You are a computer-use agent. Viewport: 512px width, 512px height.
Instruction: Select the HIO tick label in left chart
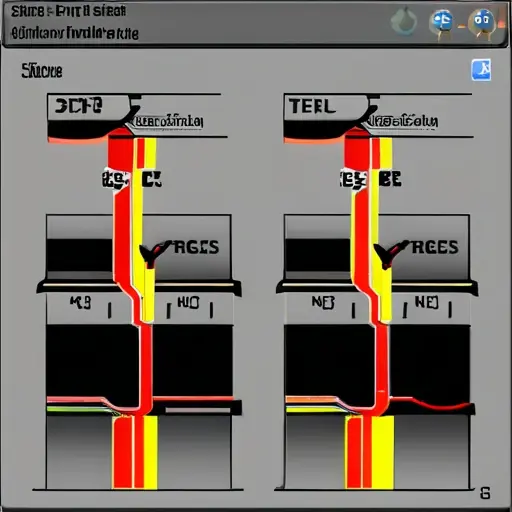coord(188,302)
